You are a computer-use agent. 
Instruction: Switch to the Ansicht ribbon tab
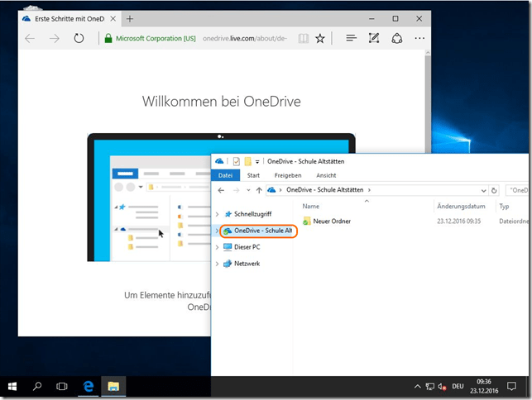326,175
